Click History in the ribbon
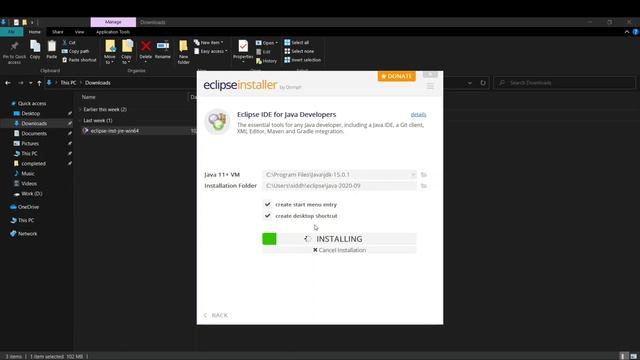 tap(266, 61)
